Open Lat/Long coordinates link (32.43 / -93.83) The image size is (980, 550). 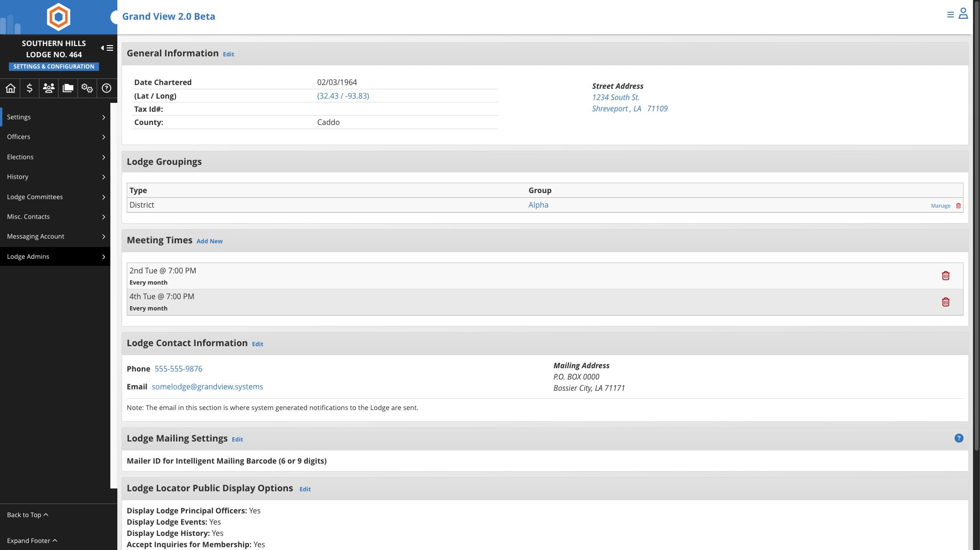(x=343, y=96)
